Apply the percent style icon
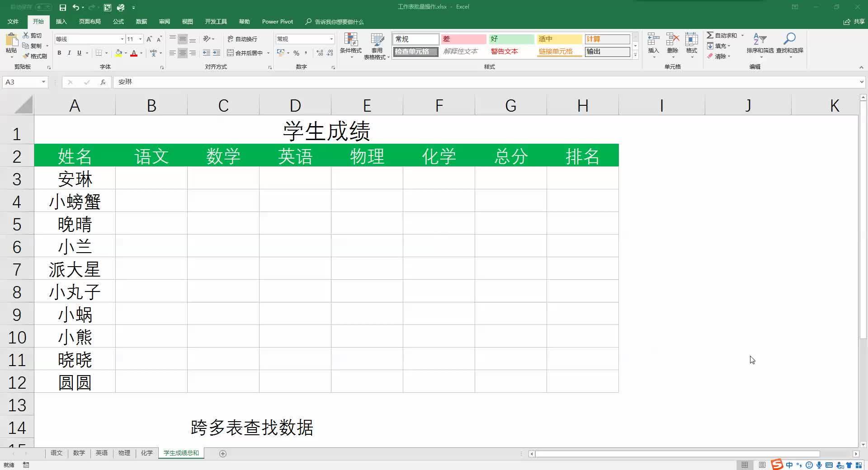Viewport: 868px width, 470px height. click(296, 53)
